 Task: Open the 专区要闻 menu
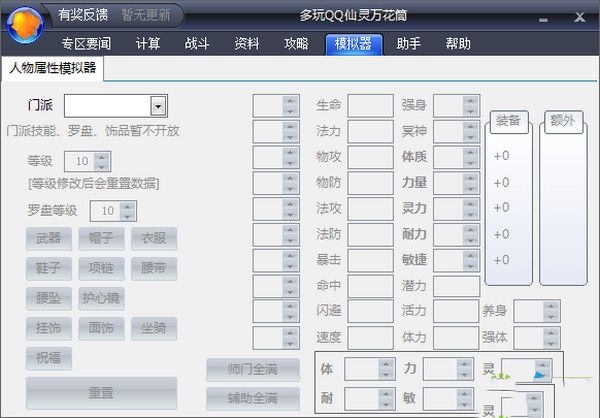tap(86, 44)
